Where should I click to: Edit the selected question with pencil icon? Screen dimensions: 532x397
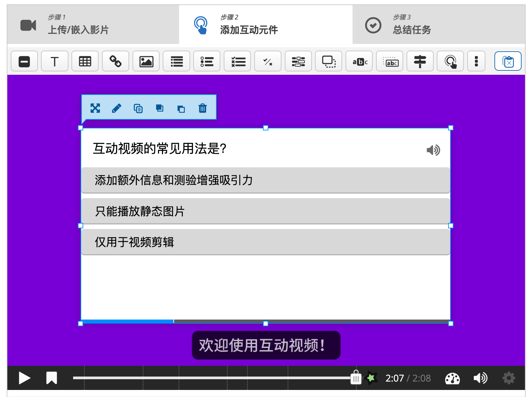[x=116, y=108]
